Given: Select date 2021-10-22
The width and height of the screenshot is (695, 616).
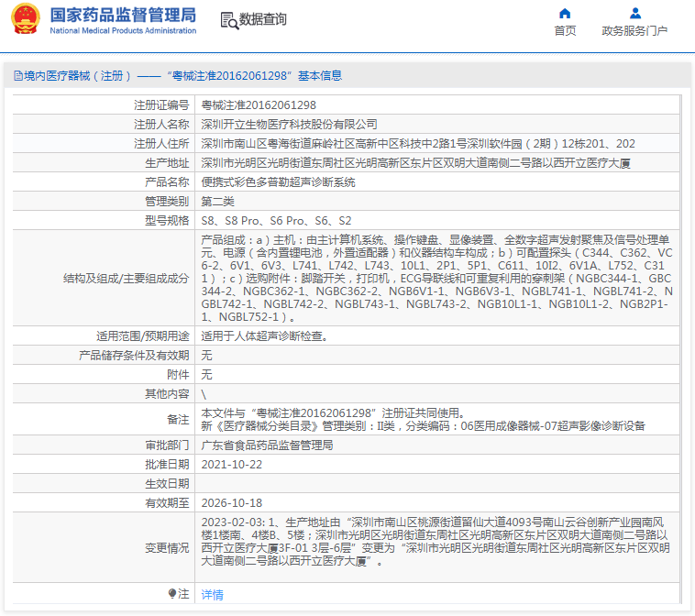Looking at the screenshot, I should click(x=232, y=465).
